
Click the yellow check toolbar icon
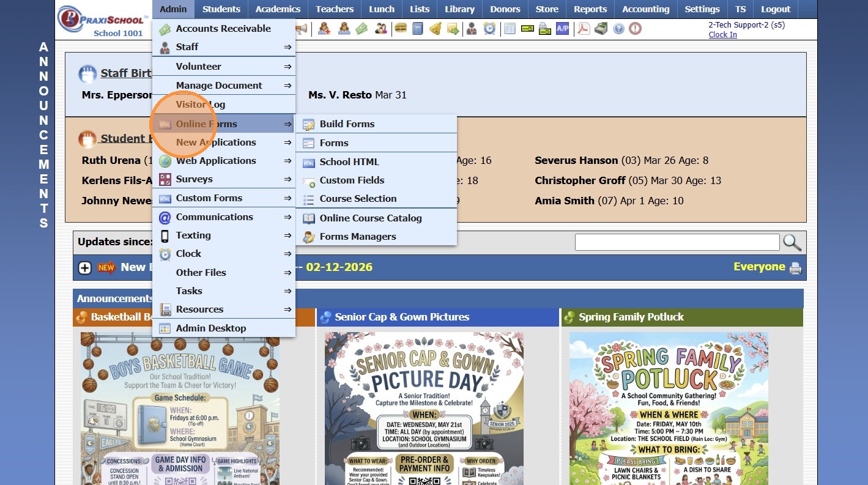pos(527,28)
